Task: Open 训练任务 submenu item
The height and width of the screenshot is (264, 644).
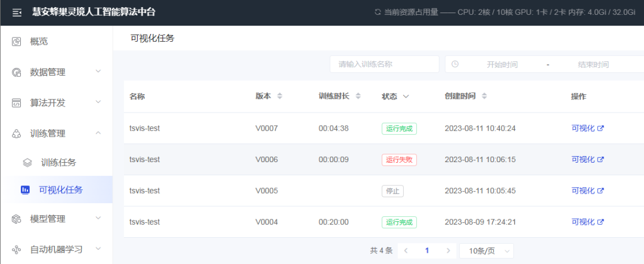Action: point(58,162)
